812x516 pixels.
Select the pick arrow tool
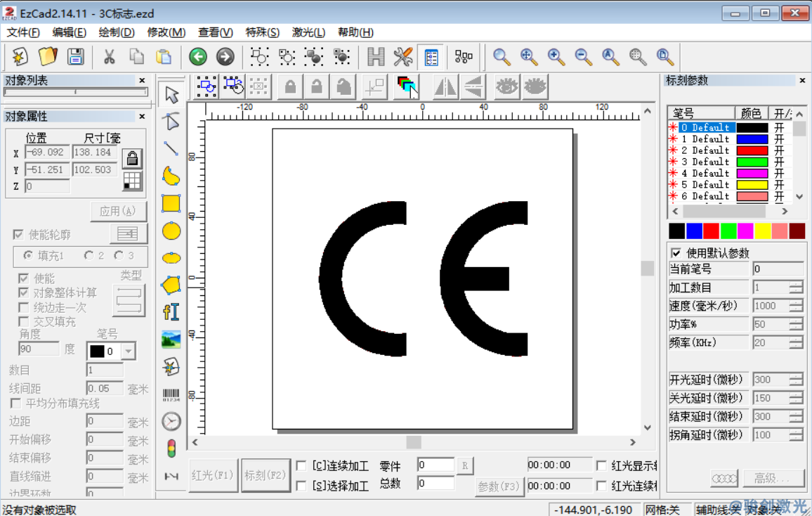click(x=171, y=95)
